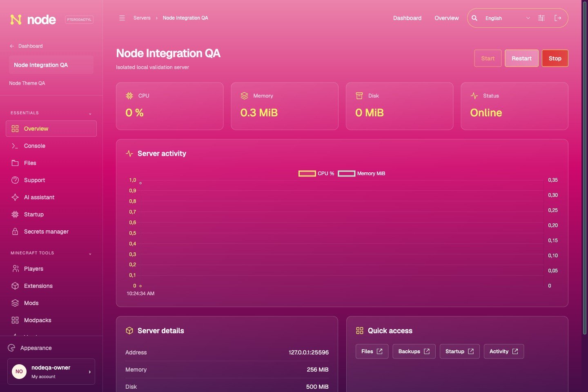The width and height of the screenshot is (588, 392).
Task: Select Overview in the sidebar
Action: (x=51, y=129)
